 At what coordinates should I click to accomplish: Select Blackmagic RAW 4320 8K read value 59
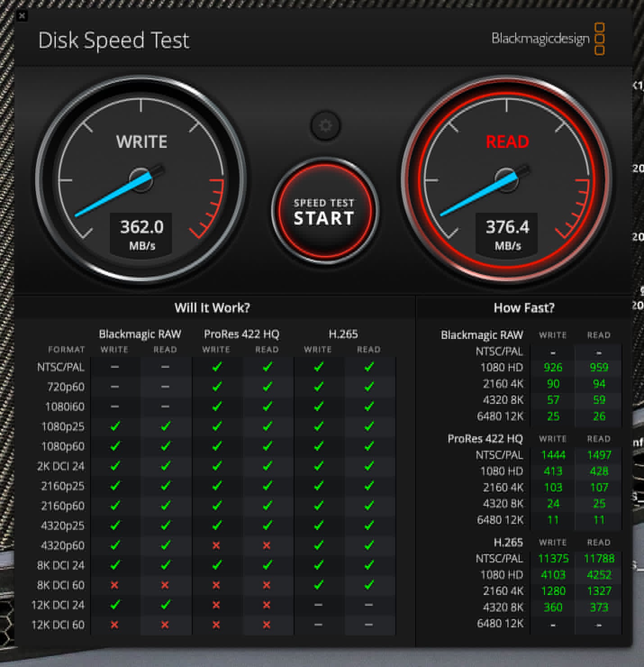click(x=599, y=400)
